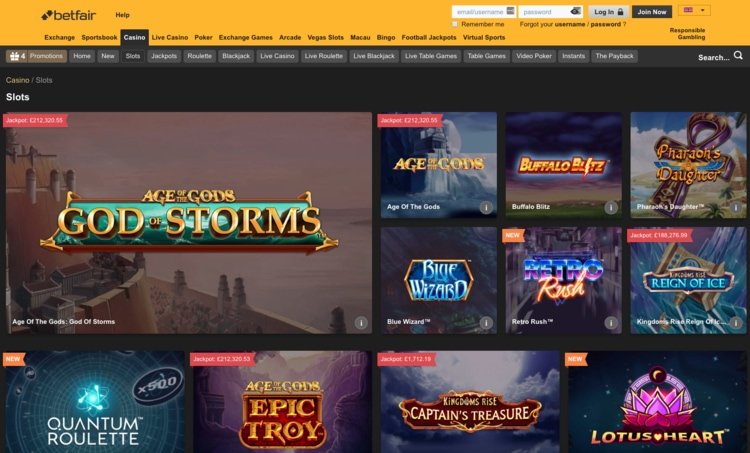Click the Promotions button
Image resolution: width=750 pixels, height=453 pixels.
[36, 56]
